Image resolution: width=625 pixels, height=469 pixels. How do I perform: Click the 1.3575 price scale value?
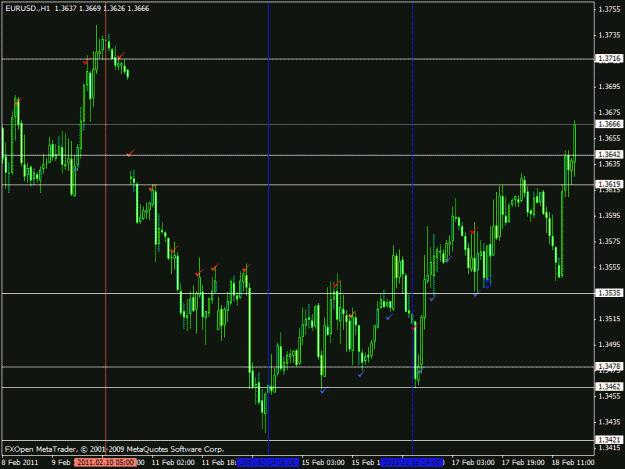pos(609,241)
